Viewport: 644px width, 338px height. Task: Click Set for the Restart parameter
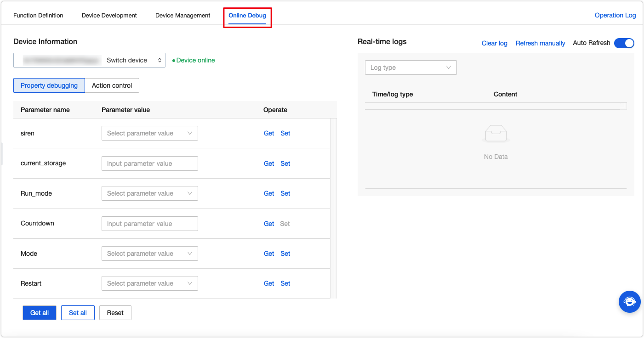point(285,283)
